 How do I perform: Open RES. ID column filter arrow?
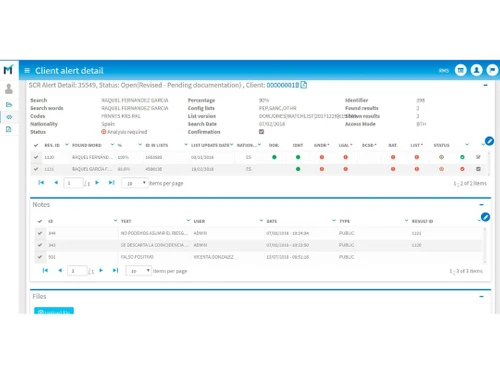pyautogui.click(x=67, y=145)
